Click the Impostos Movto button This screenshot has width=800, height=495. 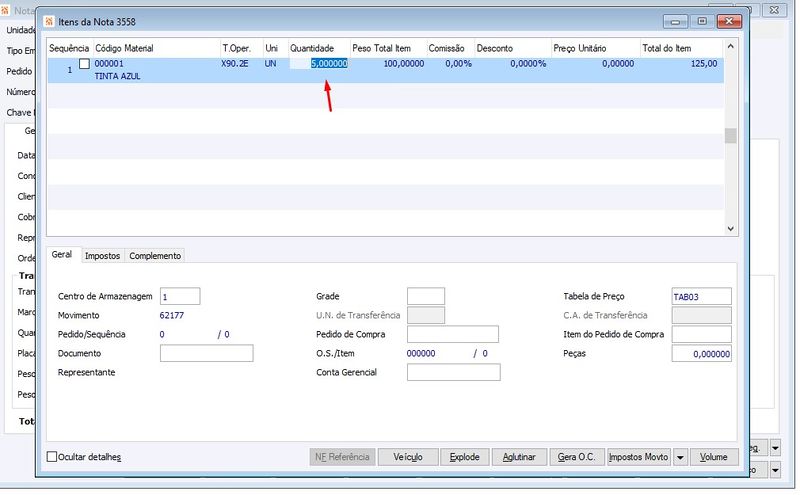tap(638, 457)
